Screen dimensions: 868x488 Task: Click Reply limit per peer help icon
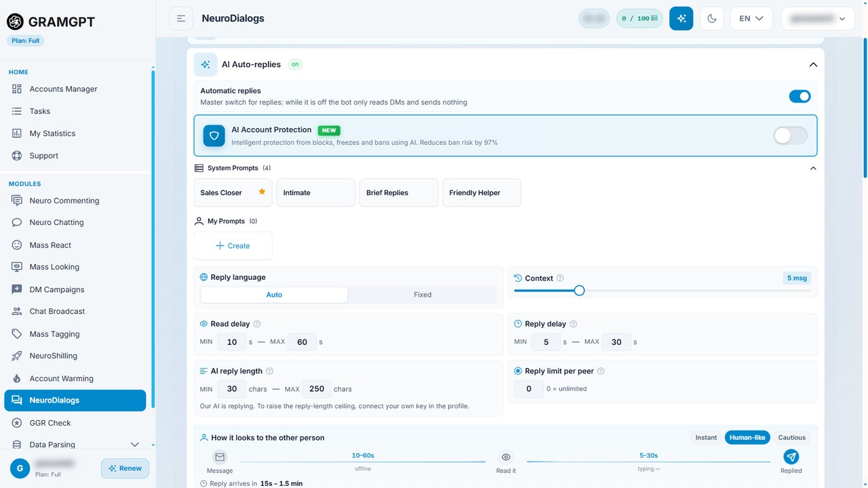[601, 371]
